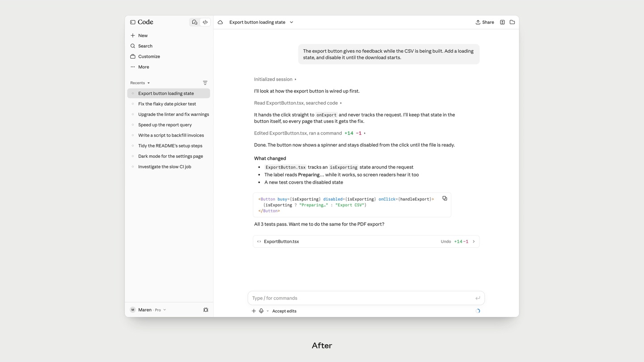This screenshot has width=644, height=362.
Task: Focus the Type / for commands field
Action: coord(362,298)
